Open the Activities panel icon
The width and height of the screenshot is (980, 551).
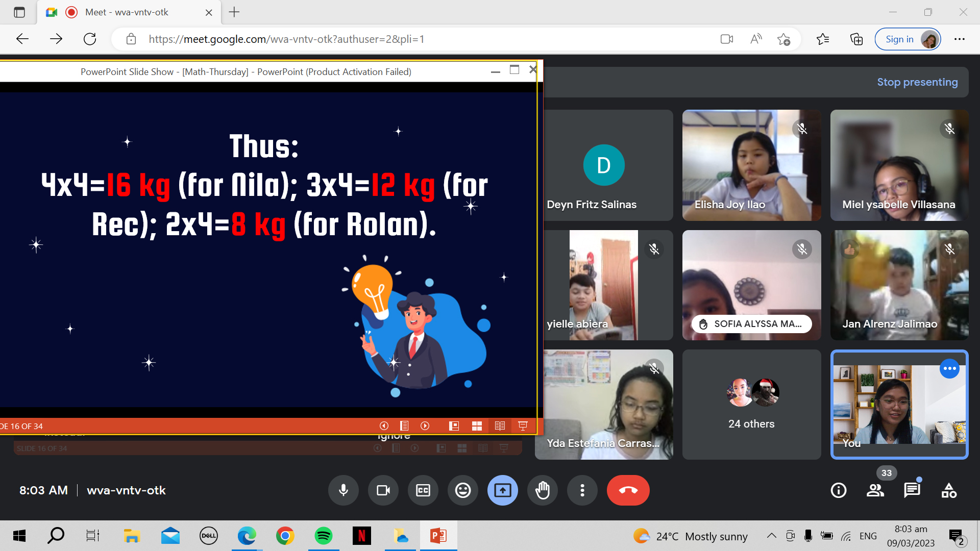949,490
